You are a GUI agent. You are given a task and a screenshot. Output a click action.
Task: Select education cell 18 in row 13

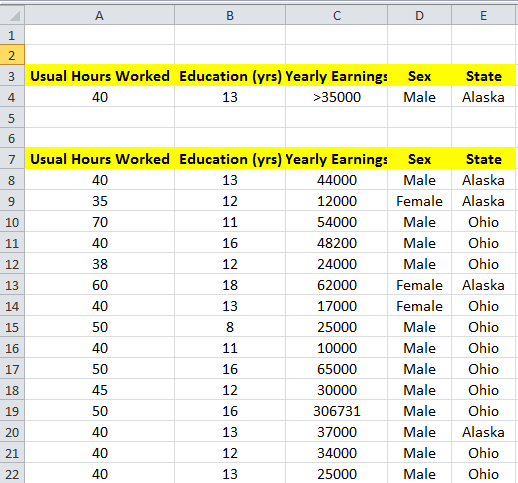click(x=230, y=285)
